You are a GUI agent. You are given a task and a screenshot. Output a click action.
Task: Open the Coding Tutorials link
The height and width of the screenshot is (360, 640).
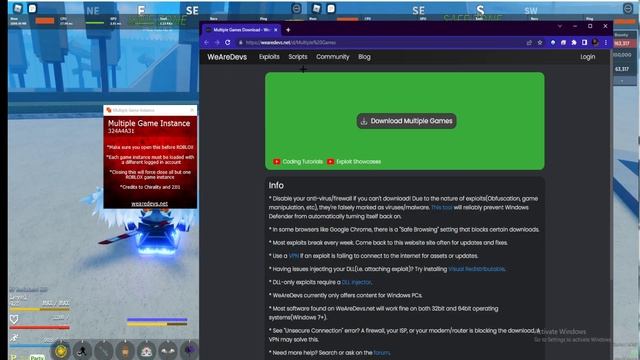coord(302,162)
